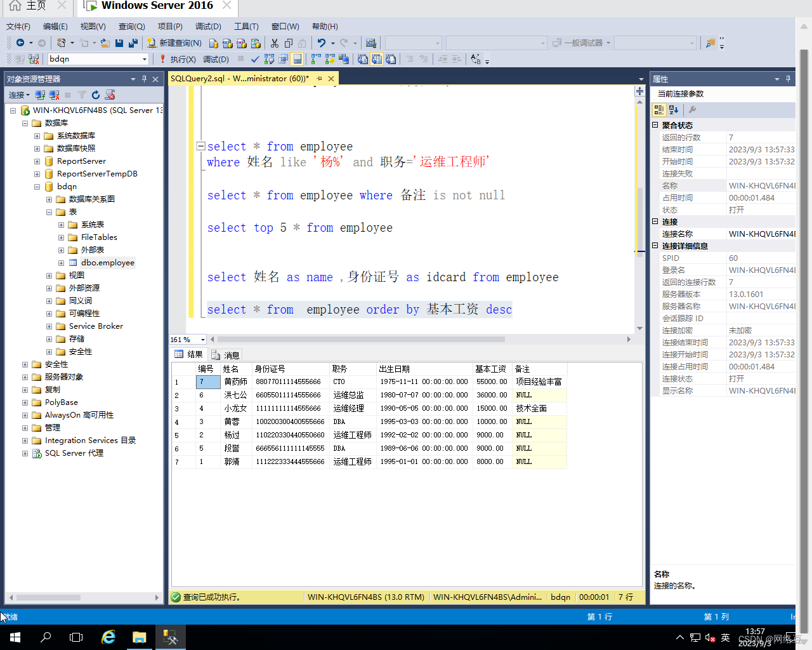
Task: Collapse the 连接详细信息 properties section
Action: pos(655,246)
